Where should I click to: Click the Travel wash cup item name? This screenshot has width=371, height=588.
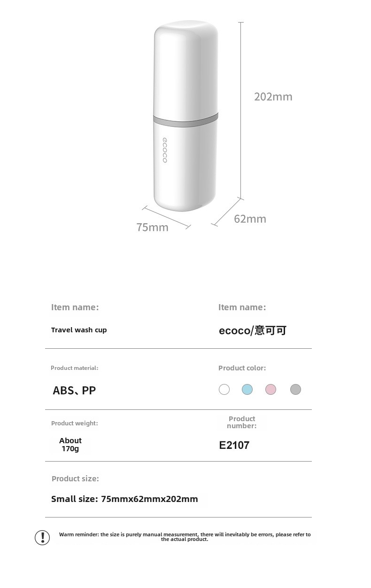point(79,330)
